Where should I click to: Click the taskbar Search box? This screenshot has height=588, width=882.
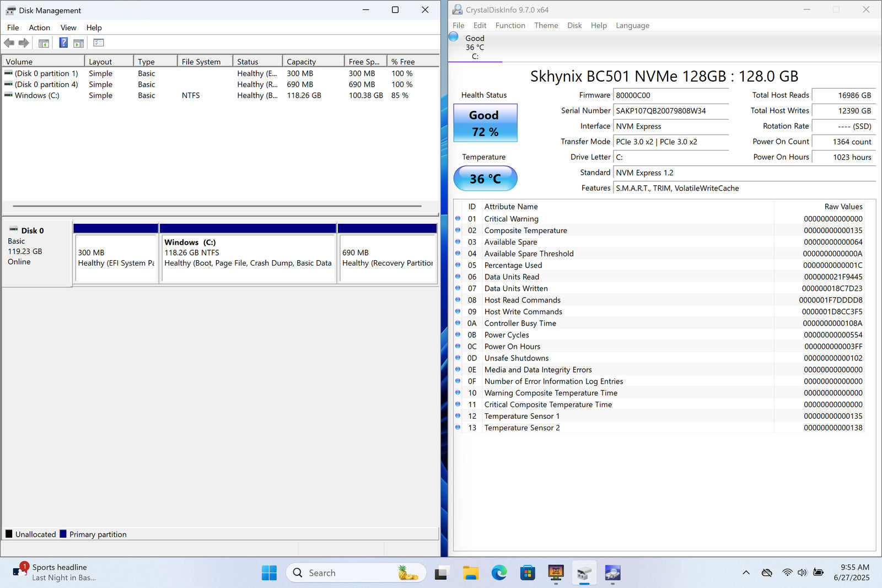tap(356, 573)
